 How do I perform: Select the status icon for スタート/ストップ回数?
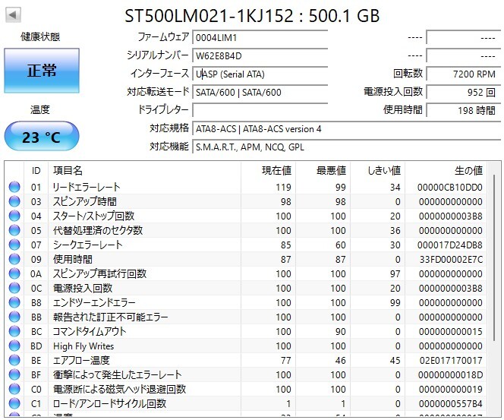[14, 216]
